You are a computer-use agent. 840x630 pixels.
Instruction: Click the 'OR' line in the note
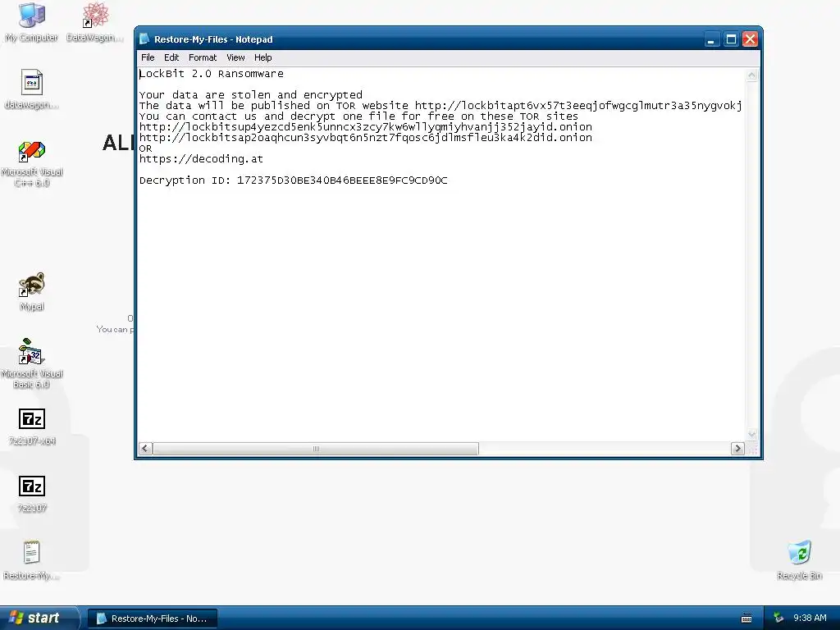click(146, 148)
